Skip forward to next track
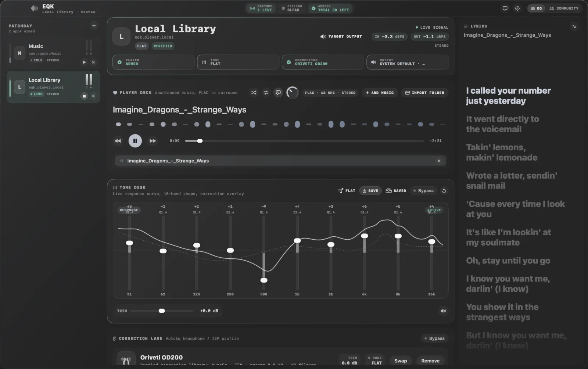Screen dimensions: 588x369 [x=153, y=141]
